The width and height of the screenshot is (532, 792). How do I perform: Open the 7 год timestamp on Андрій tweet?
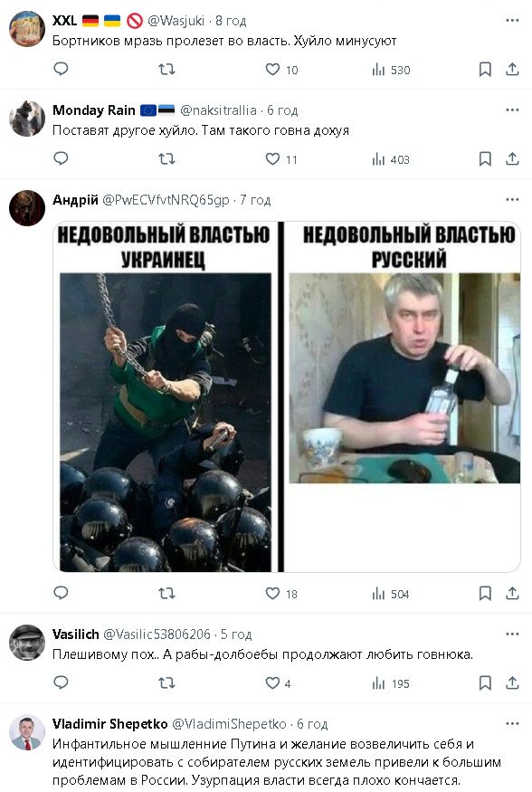255,200
